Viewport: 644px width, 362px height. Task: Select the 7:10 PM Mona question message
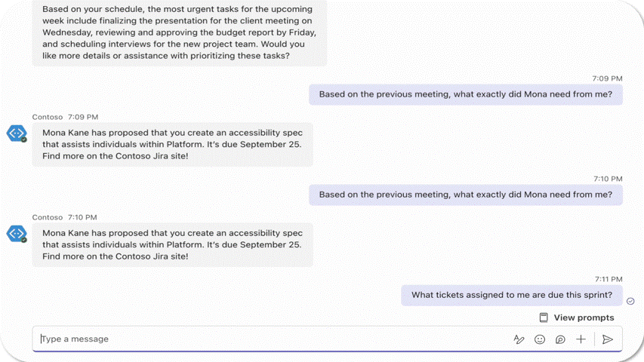[465, 195]
